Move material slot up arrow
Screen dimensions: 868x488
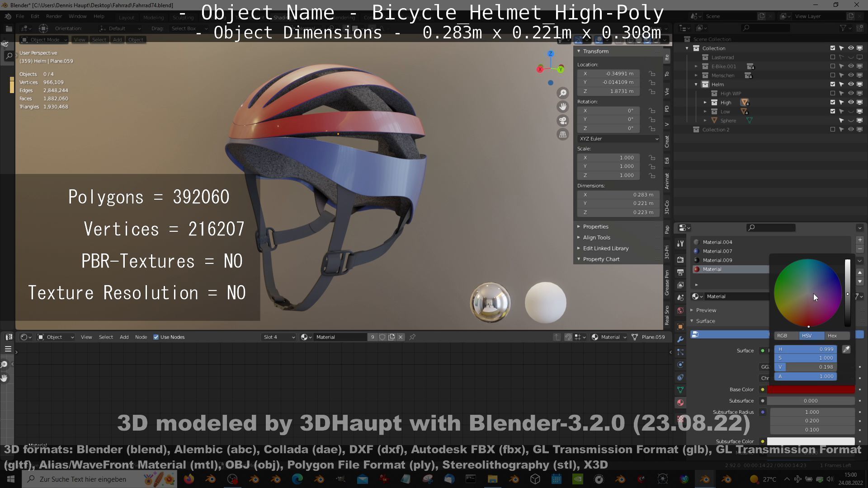point(860,272)
